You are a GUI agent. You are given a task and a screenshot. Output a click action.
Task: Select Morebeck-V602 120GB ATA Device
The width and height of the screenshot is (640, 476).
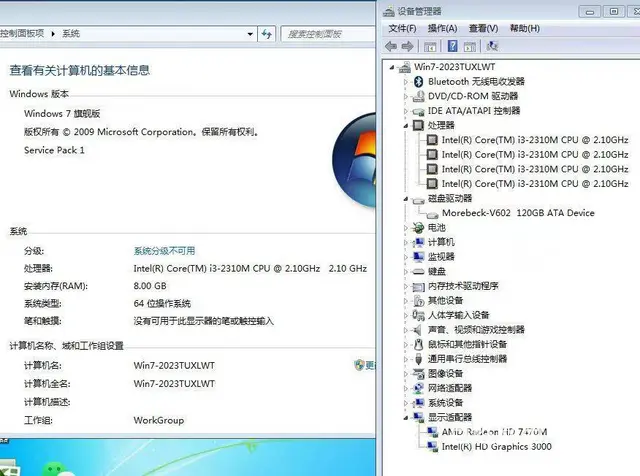pyautogui.click(x=518, y=213)
